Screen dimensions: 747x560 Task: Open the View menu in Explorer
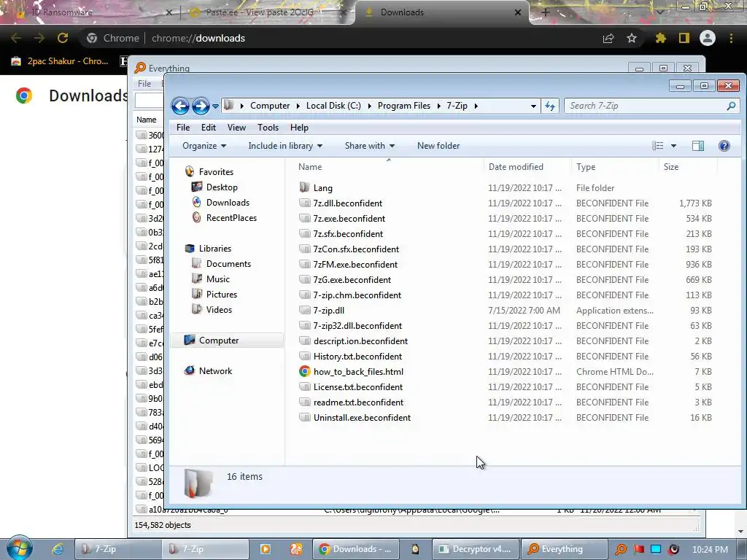point(236,128)
